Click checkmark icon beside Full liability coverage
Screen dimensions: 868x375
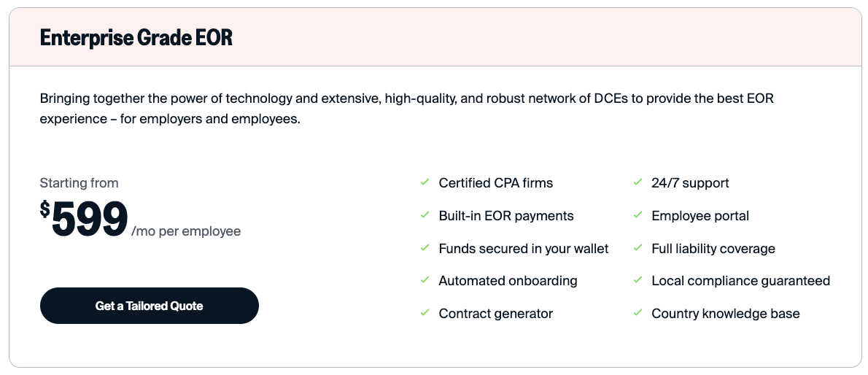pos(638,248)
